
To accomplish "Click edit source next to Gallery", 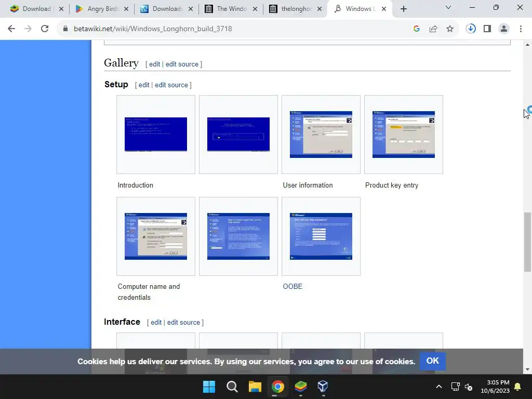I will tap(182, 64).
